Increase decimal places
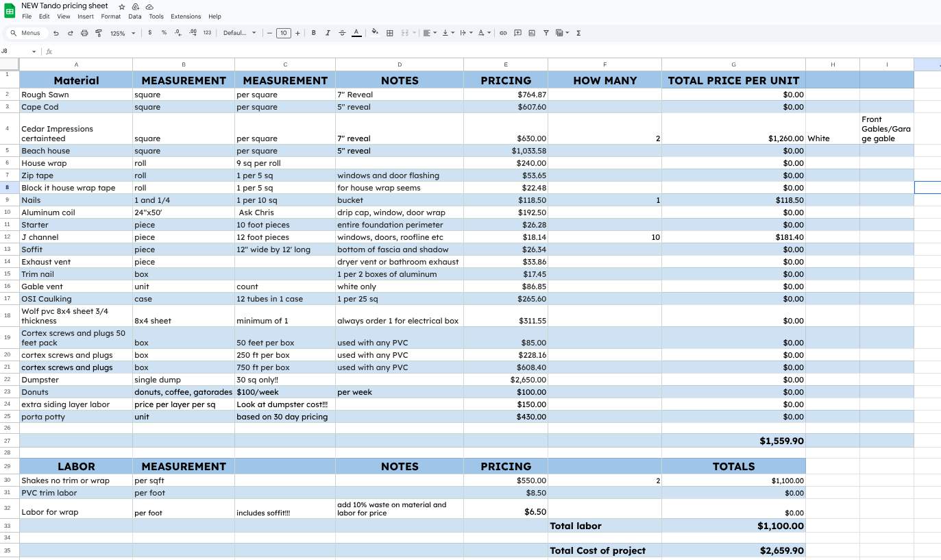The height and width of the screenshot is (560, 941). 193,33
